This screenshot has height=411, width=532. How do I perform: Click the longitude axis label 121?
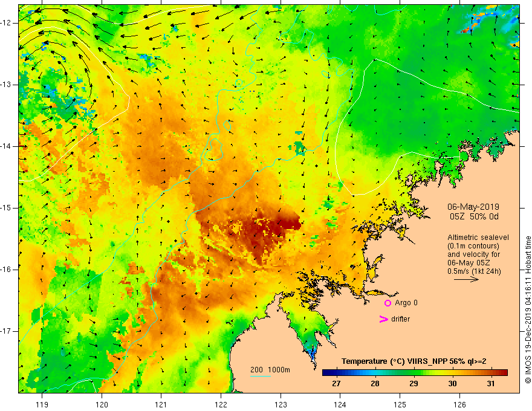point(161,404)
